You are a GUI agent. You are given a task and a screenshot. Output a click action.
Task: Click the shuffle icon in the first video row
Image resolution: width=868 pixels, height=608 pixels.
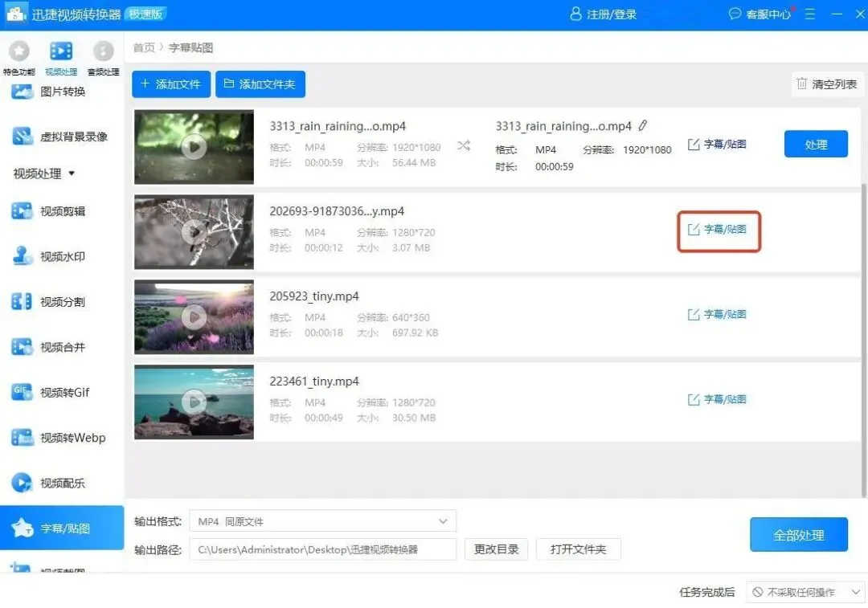pyautogui.click(x=464, y=146)
